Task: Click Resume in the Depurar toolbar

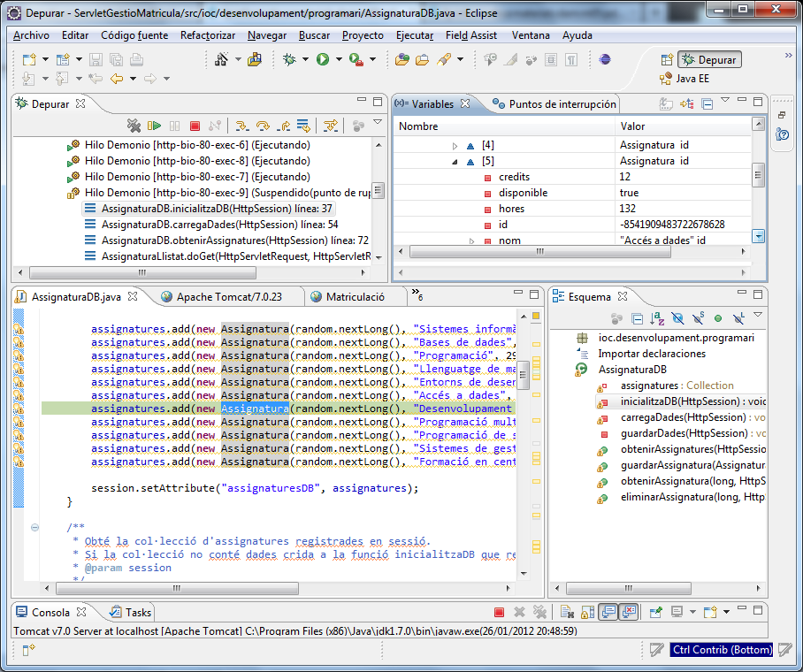Action: 155,126
